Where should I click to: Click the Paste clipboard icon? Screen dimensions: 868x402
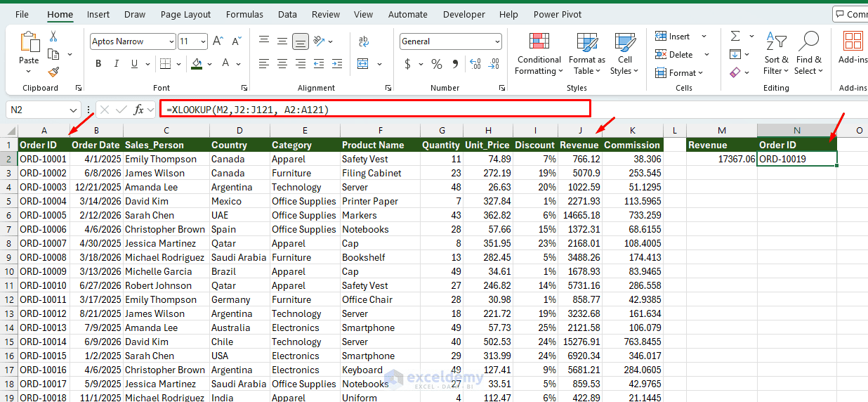29,42
